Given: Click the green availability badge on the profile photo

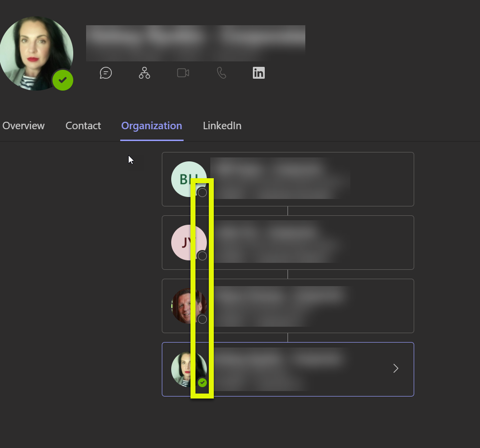Looking at the screenshot, I should point(63,80).
